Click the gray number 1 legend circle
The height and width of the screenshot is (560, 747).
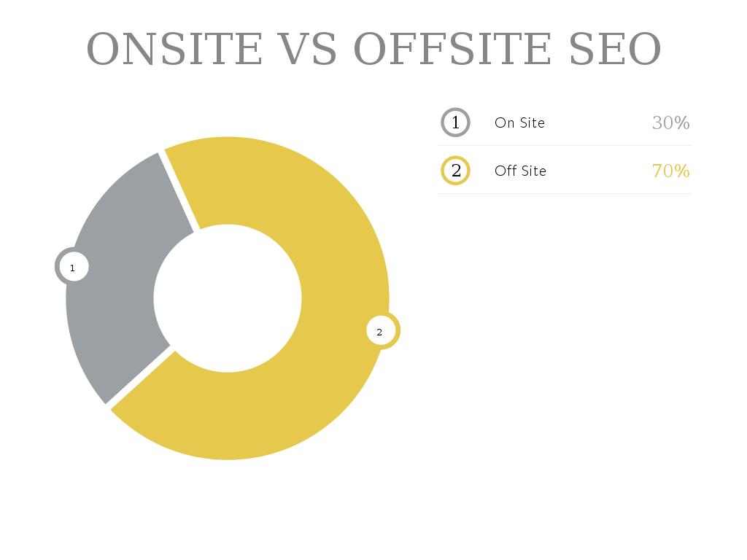click(456, 122)
